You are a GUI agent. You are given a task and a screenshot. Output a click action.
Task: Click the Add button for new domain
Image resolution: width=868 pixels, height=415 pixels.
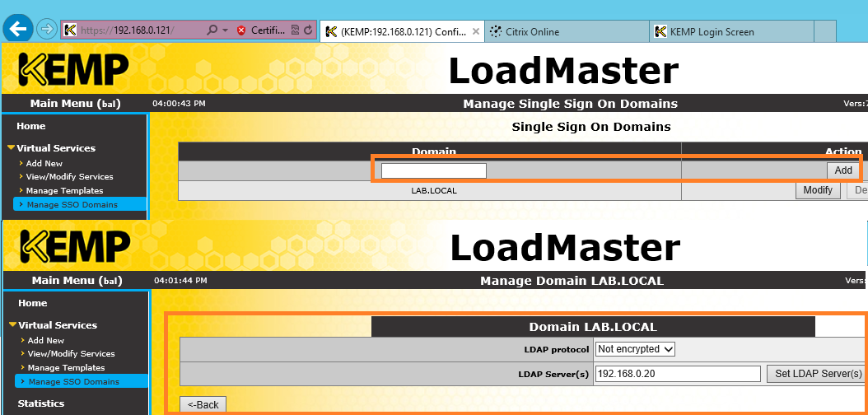click(x=843, y=170)
